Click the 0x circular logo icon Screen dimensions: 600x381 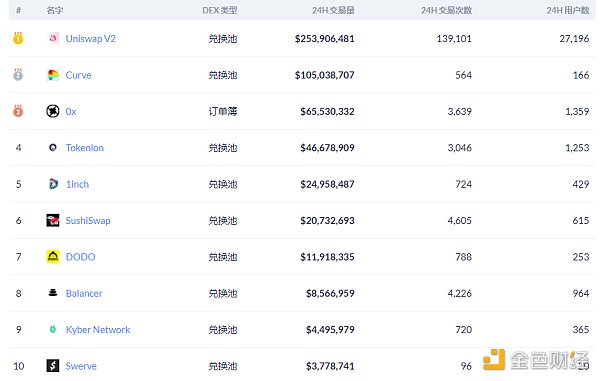click(x=53, y=111)
